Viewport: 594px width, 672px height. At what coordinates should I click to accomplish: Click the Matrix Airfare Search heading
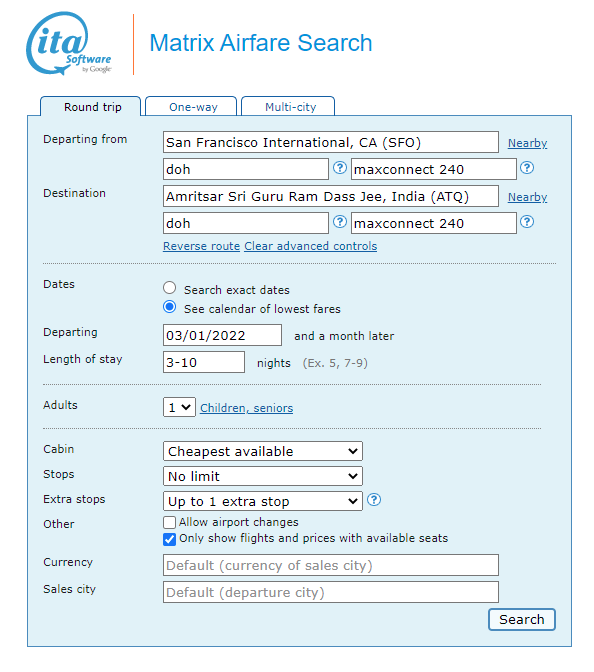tap(261, 43)
